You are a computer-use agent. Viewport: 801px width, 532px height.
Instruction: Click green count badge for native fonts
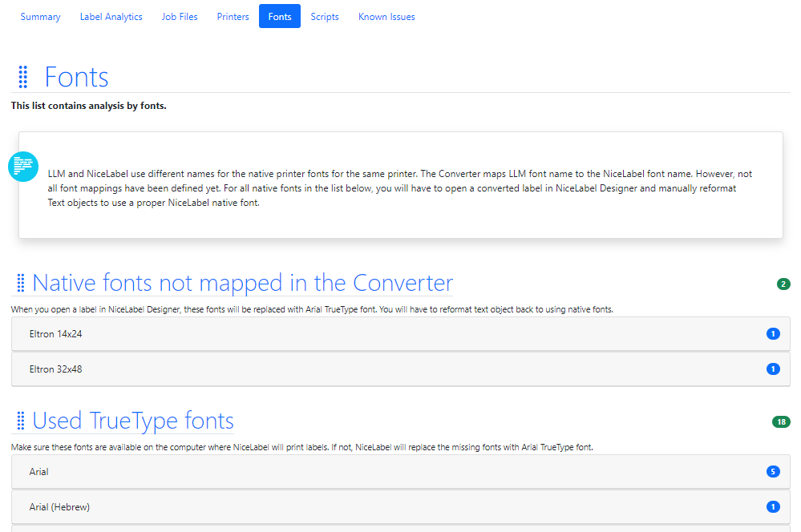point(783,284)
